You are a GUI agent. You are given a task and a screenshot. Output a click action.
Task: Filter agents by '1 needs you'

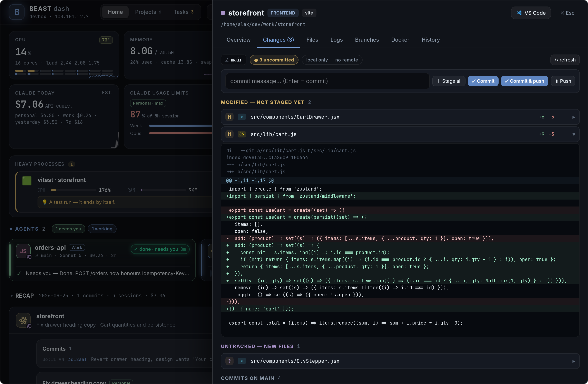(68, 229)
